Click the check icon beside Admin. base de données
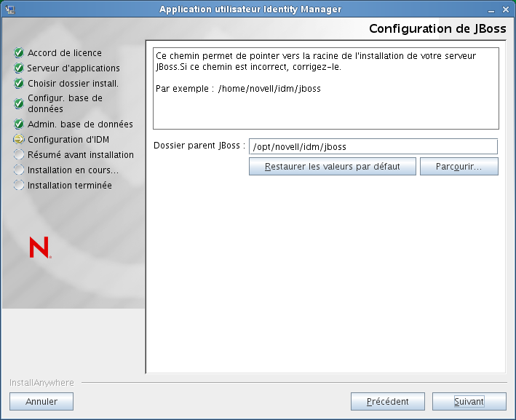 [19, 124]
